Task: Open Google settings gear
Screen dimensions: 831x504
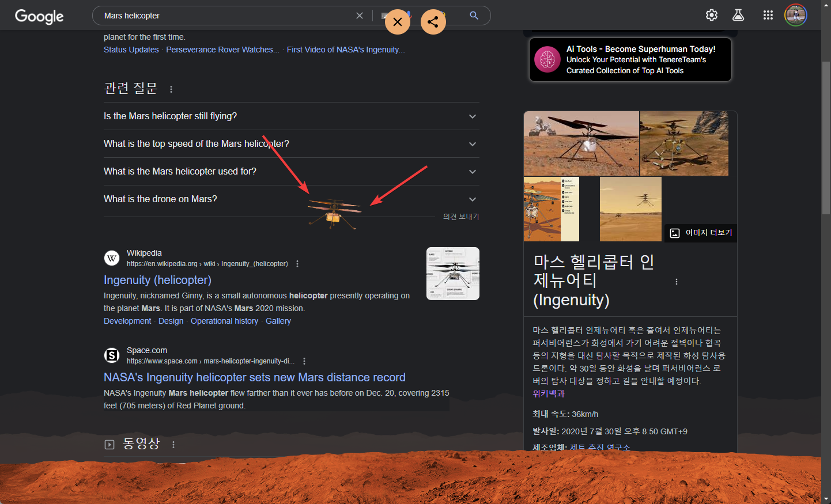Action: pyautogui.click(x=712, y=15)
